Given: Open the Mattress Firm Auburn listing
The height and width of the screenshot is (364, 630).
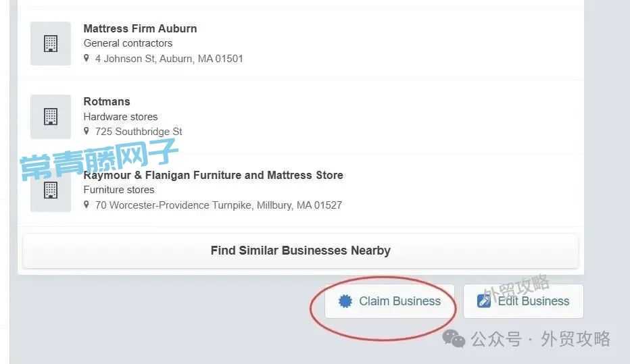Looking at the screenshot, I should coord(140,28).
